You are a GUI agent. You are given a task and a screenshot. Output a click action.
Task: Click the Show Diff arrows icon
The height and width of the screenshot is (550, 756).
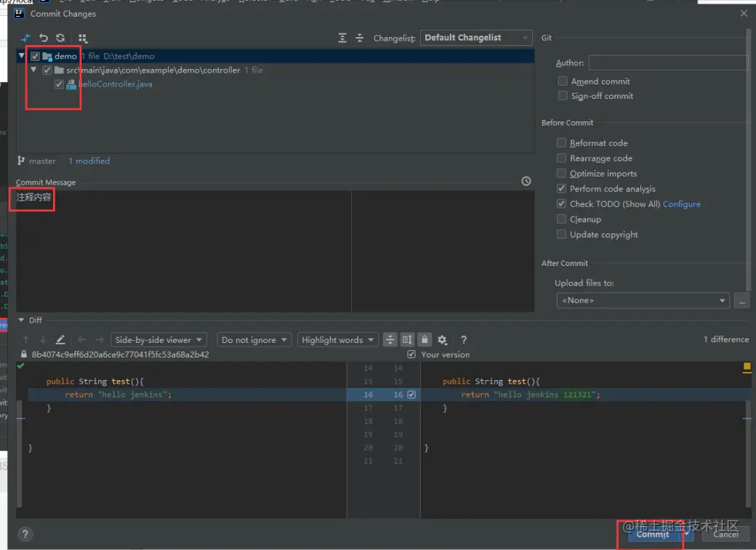[x=26, y=38]
